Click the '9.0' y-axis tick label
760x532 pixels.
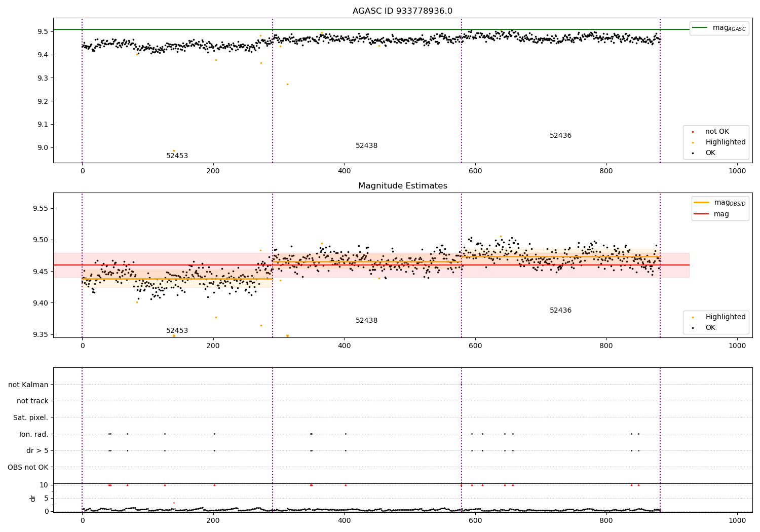(x=43, y=148)
